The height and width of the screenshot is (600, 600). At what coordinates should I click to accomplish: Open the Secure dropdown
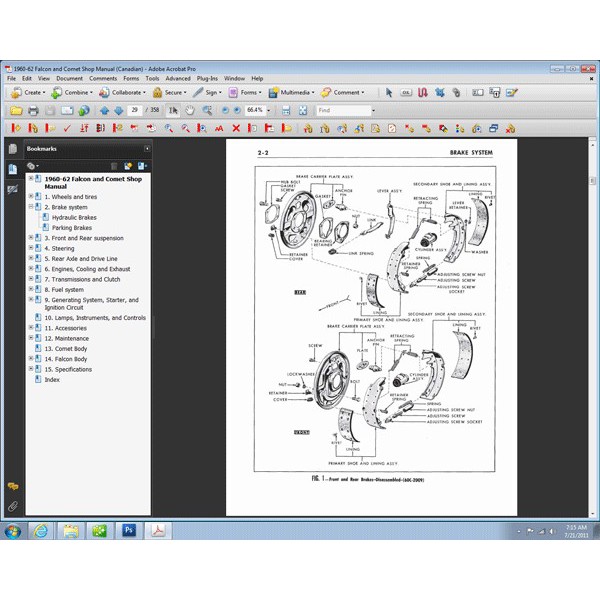[x=170, y=93]
